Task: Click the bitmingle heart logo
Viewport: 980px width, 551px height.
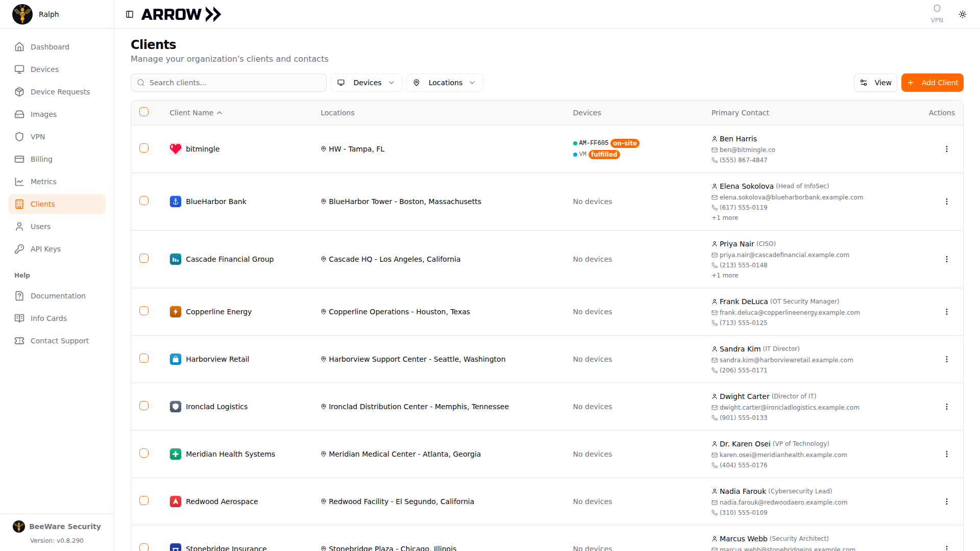Action: (176, 149)
